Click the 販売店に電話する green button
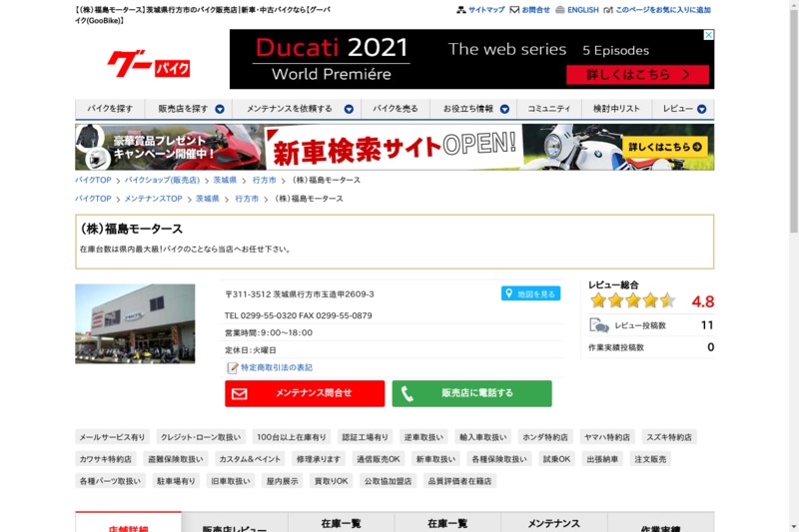Viewport: 799px width, 532px height. 471,393
